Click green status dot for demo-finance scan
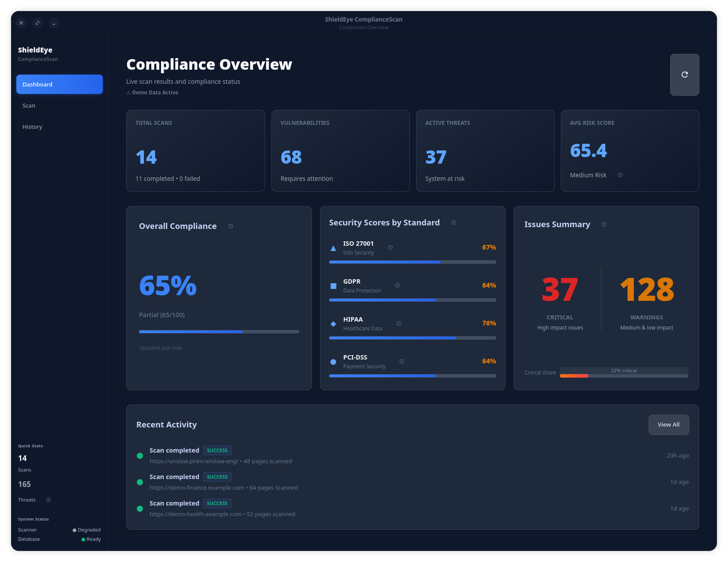 tap(140, 482)
